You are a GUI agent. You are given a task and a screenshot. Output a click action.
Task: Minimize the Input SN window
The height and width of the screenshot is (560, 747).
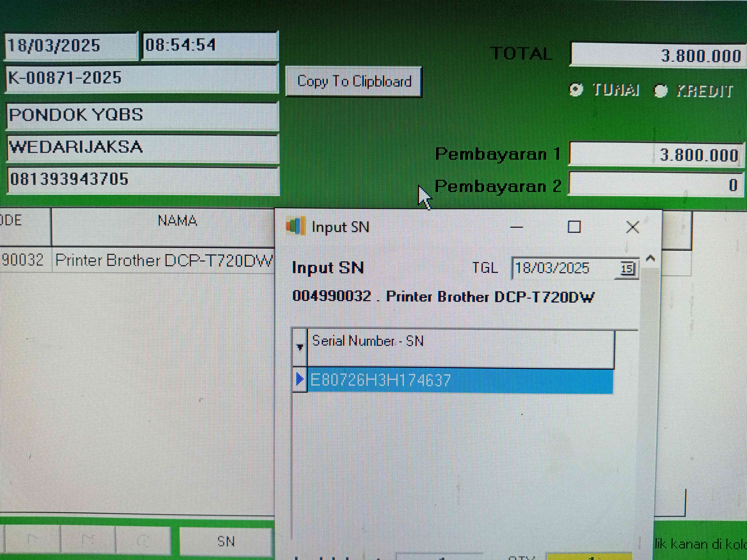click(516, 227)
